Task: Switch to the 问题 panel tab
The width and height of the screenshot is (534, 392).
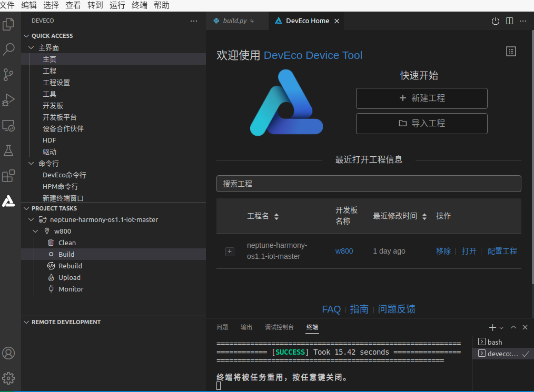Action: (x=222, y=327)
